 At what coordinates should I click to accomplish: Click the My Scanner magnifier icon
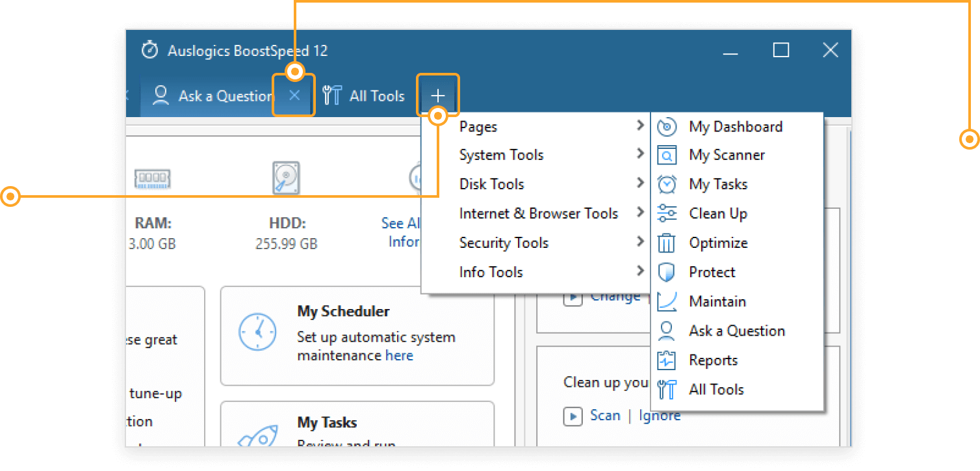[x=667, y=155]
